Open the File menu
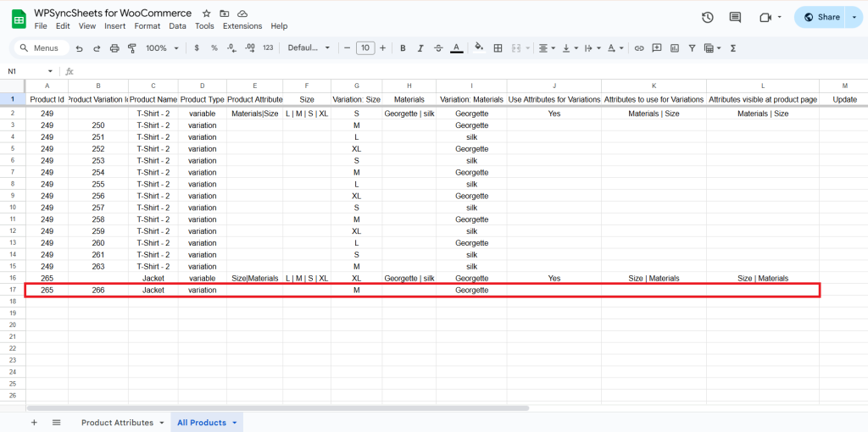 point(41,26)
